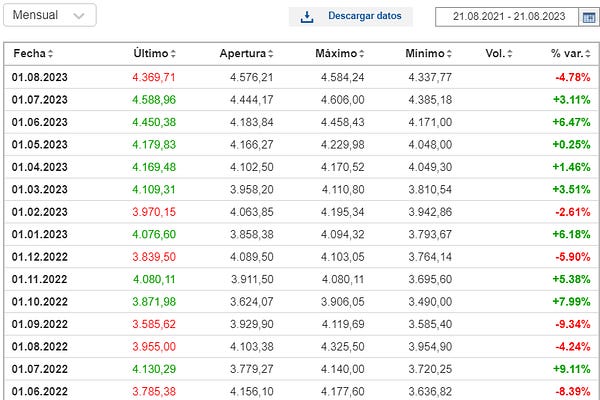Screen dimensions: 600x400
Task: Sort the table by Máximo column
Action: pyautogui.click(x=340, y=54)
